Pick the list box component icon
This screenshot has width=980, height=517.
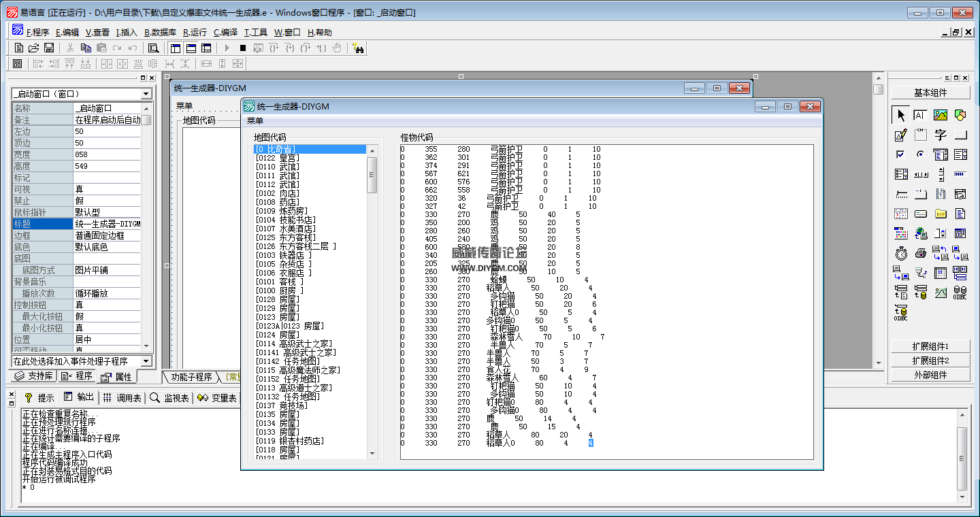click(960, 154)
